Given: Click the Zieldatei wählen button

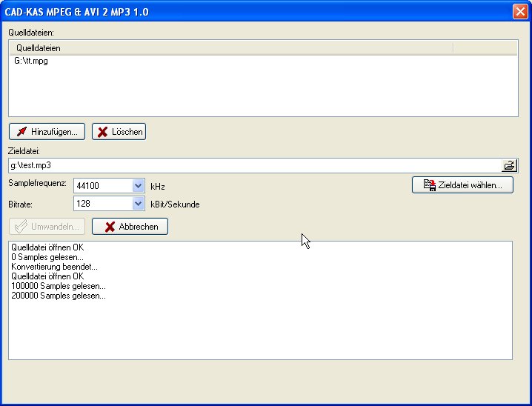Looking at the screenshot, I should (x=462, y=185).
